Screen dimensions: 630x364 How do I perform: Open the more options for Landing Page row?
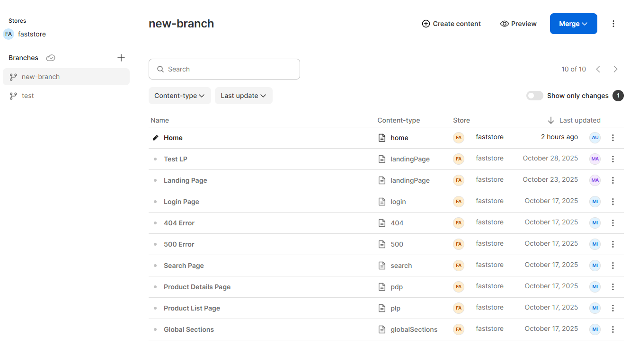613,180
